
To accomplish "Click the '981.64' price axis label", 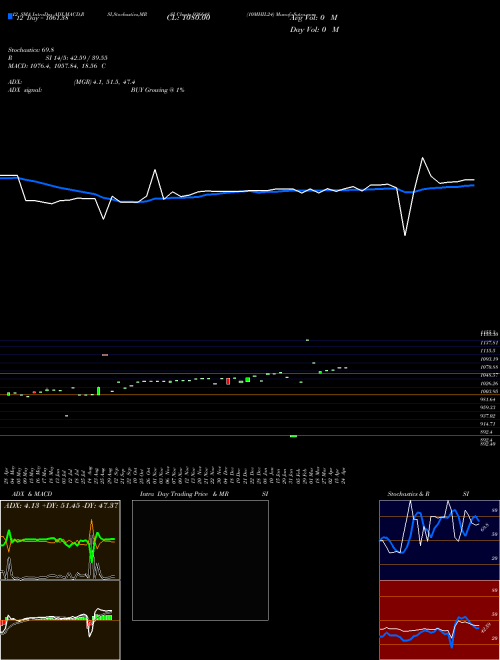I will (489, 399).
